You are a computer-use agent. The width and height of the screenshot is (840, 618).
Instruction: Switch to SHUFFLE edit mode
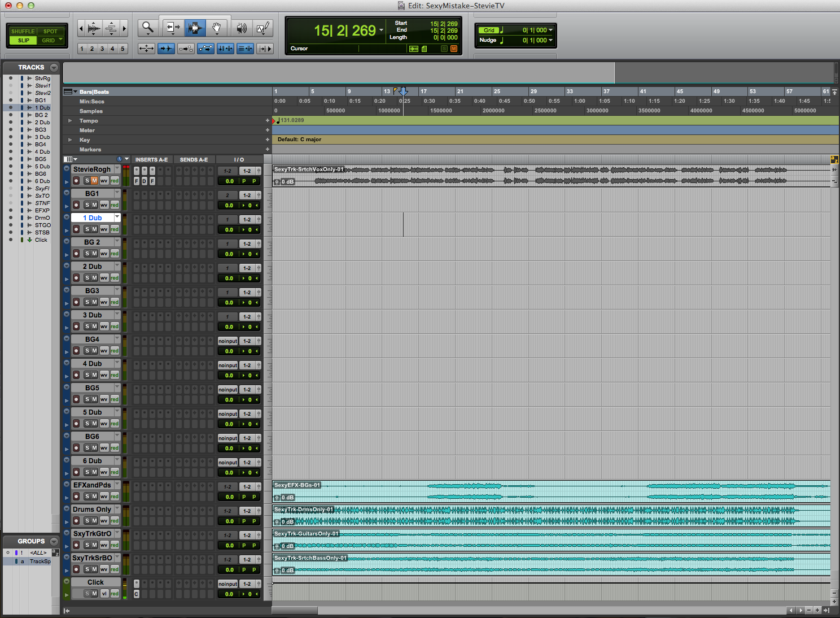coord(22,31)
